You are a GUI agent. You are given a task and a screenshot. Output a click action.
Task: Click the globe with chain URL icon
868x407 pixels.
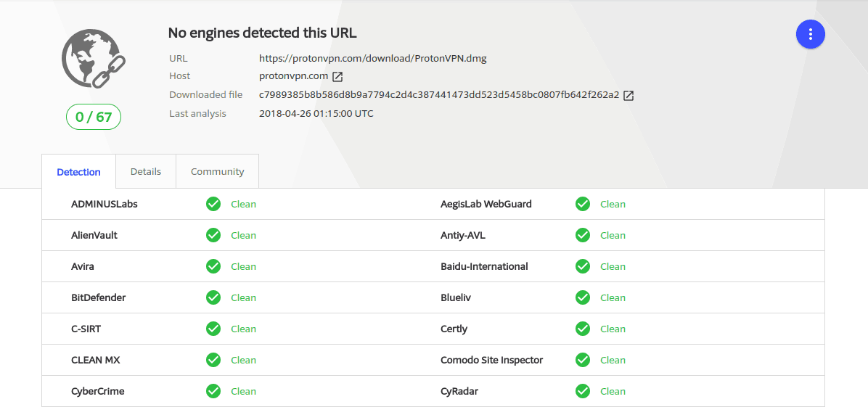[94, 59]
